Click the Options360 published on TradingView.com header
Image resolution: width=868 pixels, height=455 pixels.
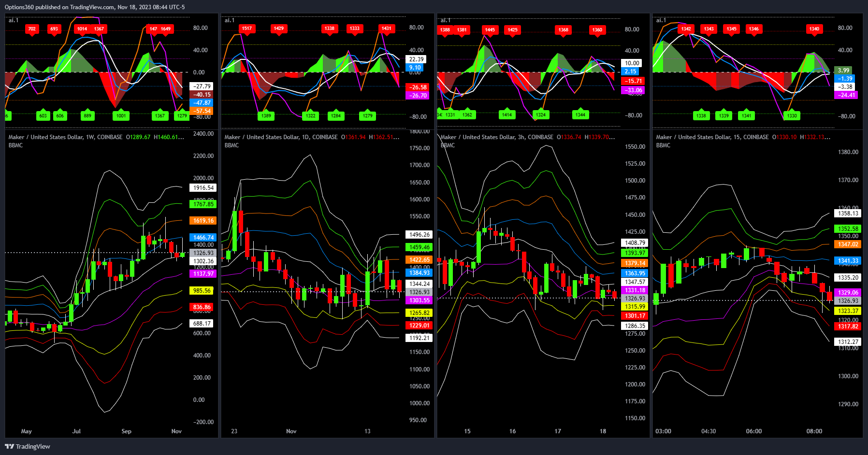[95, 7]
